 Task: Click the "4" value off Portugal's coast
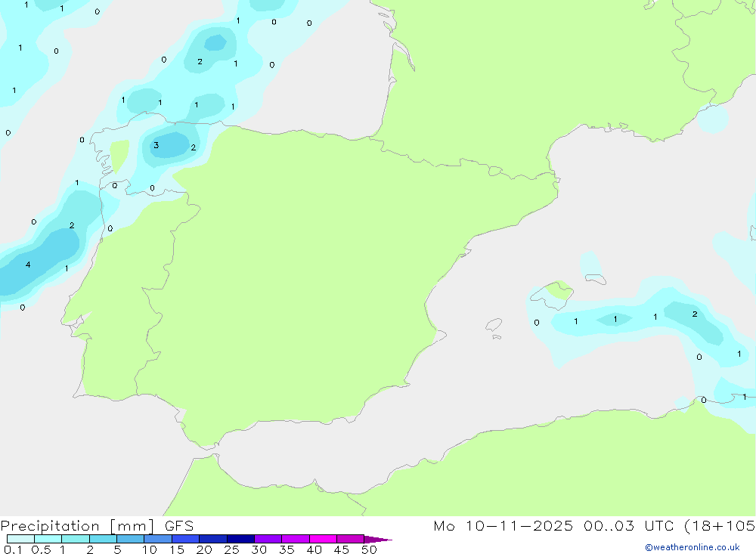click(28, 265)
